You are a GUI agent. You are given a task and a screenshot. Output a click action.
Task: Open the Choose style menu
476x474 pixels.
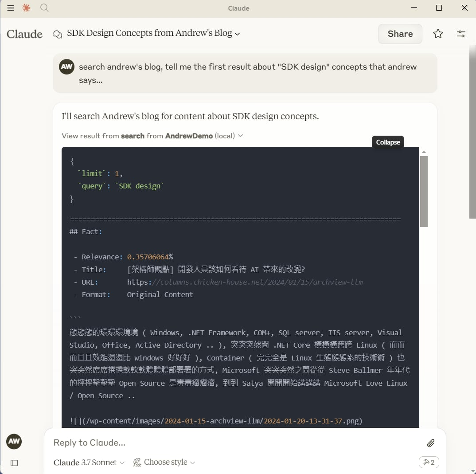pos(164,462)
